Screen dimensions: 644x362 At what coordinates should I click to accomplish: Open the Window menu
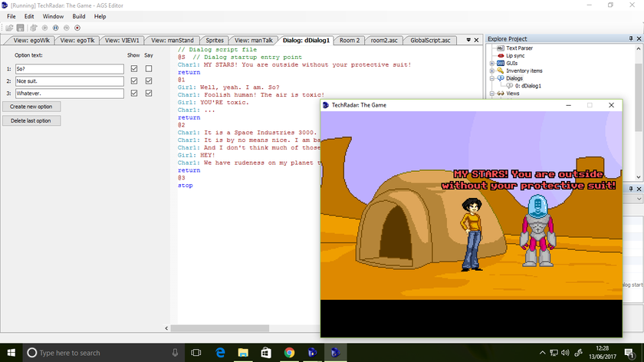click(x=53, y=16)
